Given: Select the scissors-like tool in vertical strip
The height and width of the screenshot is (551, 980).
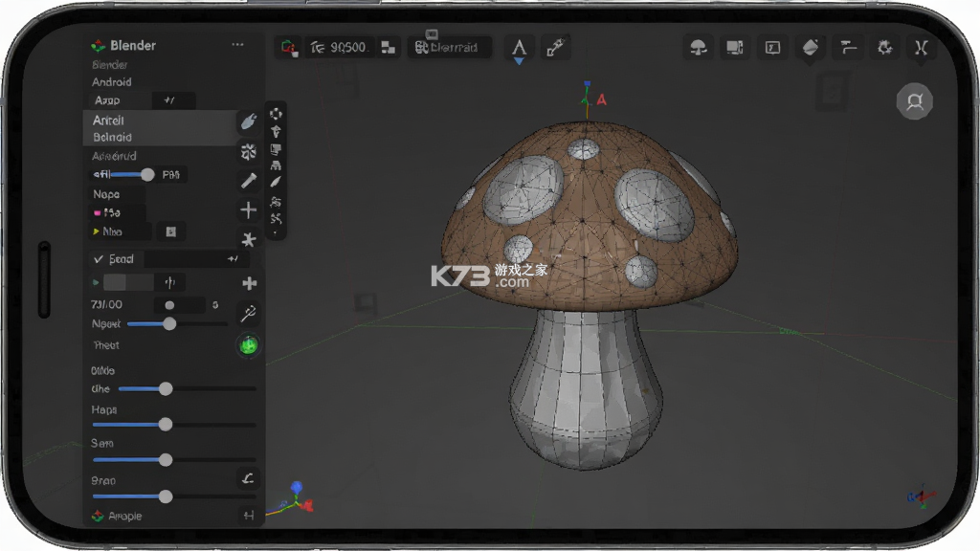Looking at the screenshot, I should coord(276,219).
